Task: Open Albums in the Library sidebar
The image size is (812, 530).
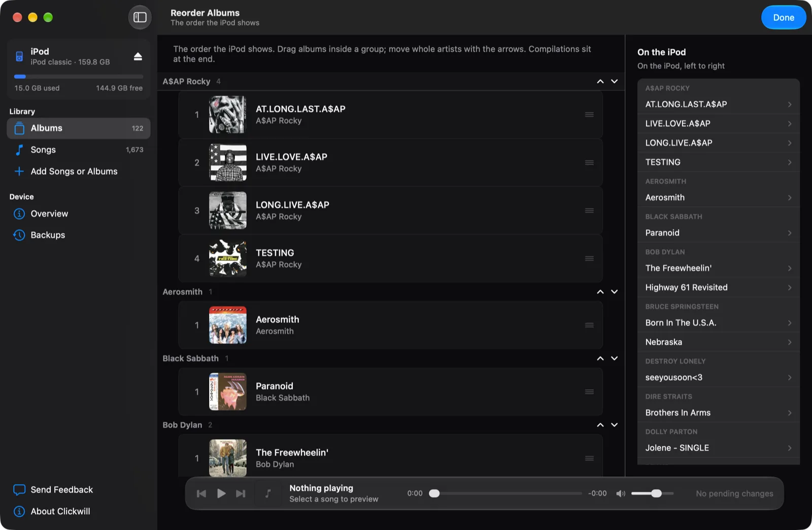Action: 79,128
